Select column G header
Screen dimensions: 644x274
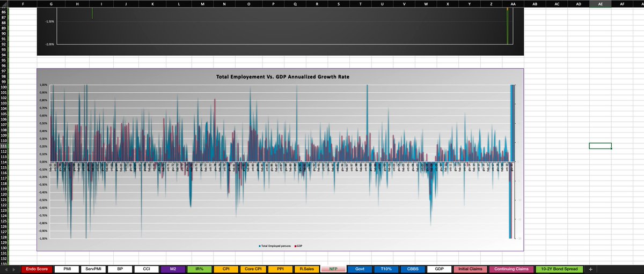pyautogui.click(x=50, y=4)
